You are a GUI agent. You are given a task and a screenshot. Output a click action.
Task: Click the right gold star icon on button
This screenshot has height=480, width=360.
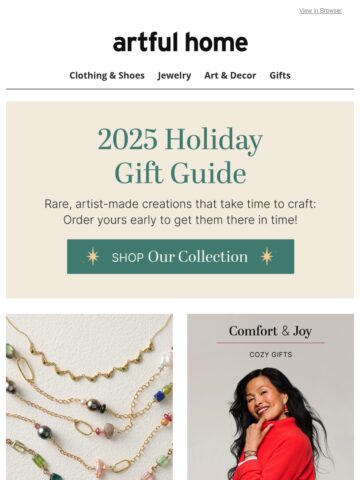267,257
